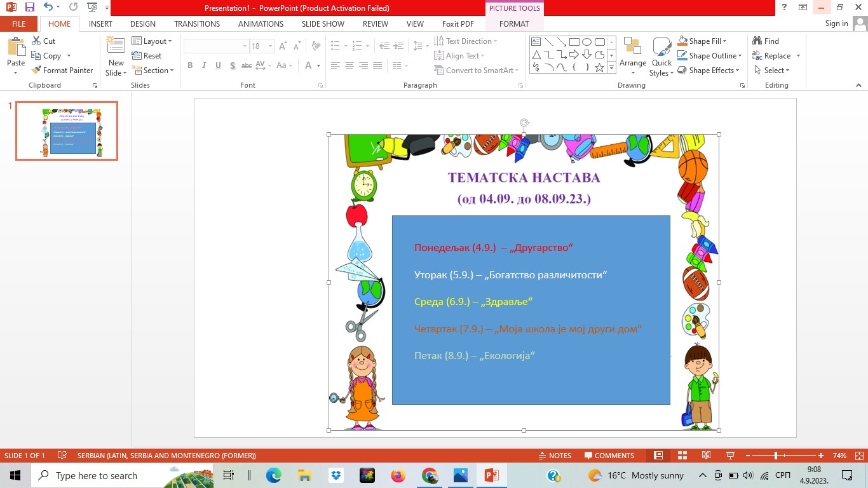Select slide 1 thumbnail in panel

67,131
